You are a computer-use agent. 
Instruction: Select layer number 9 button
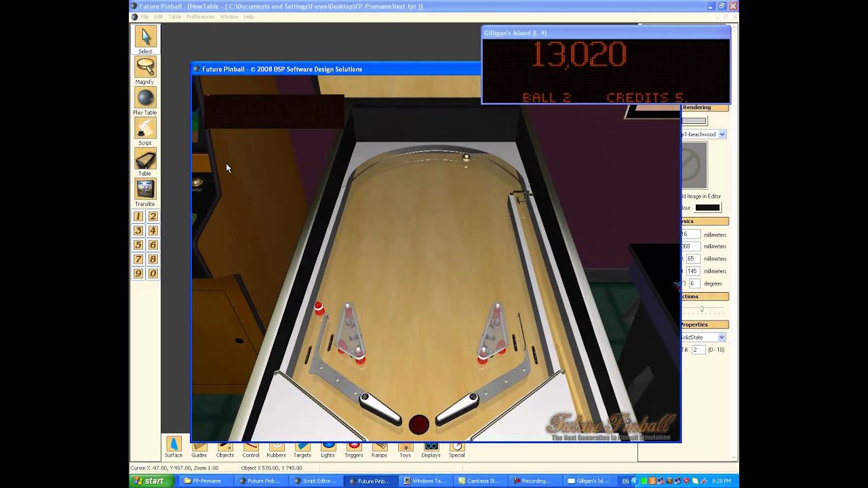138,273
